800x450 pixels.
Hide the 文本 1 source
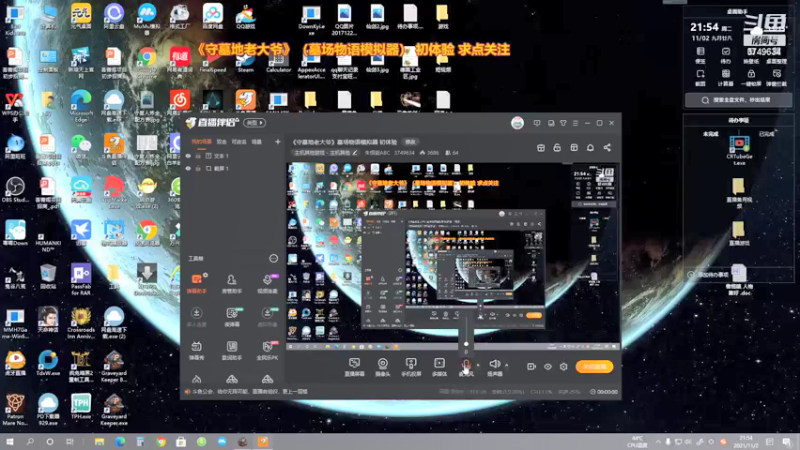click(188, 156)
